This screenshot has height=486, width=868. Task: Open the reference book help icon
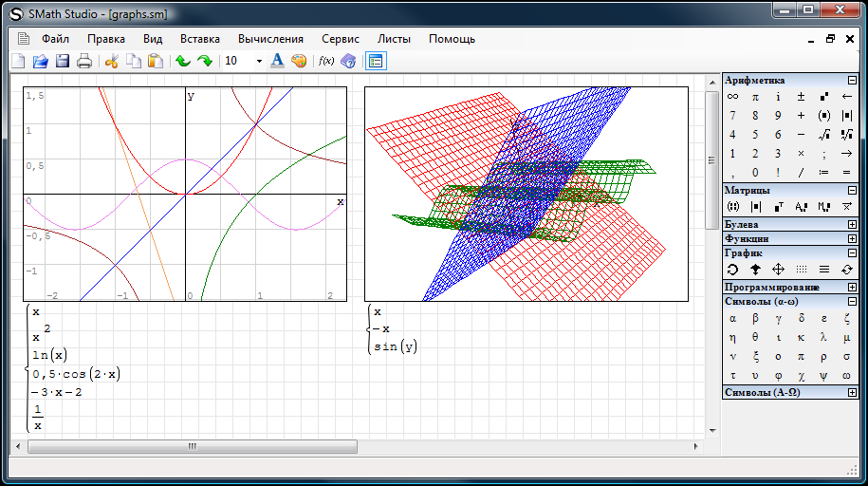(x=348, y=61)
